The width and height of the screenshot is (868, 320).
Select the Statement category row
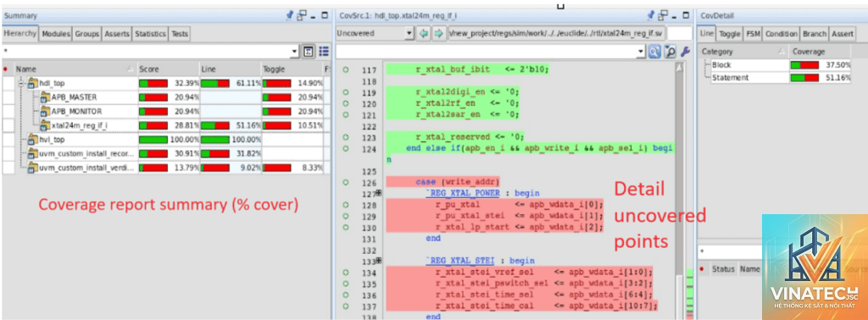point(776,78)
